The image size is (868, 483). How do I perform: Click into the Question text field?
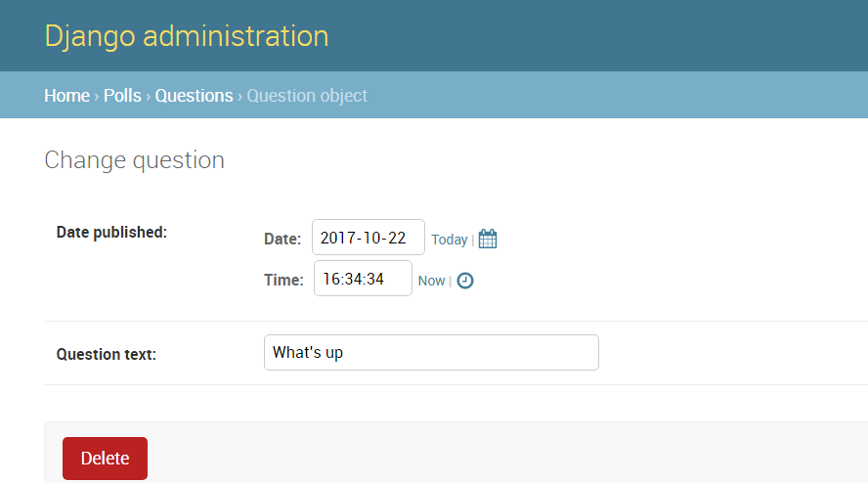coord(431,352)
